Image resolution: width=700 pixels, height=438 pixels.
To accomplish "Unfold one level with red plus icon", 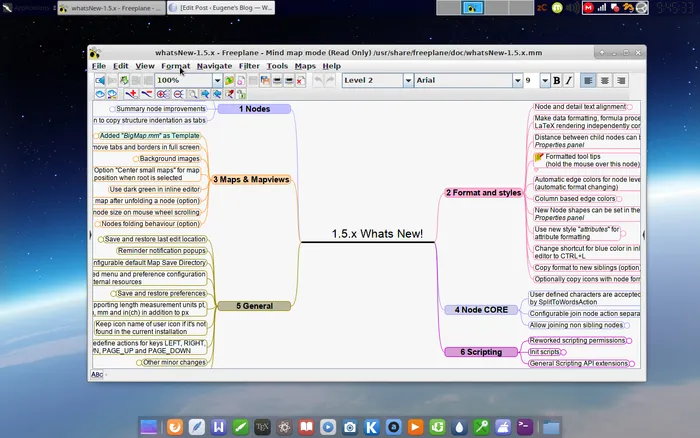I will [x=131, y=94].
